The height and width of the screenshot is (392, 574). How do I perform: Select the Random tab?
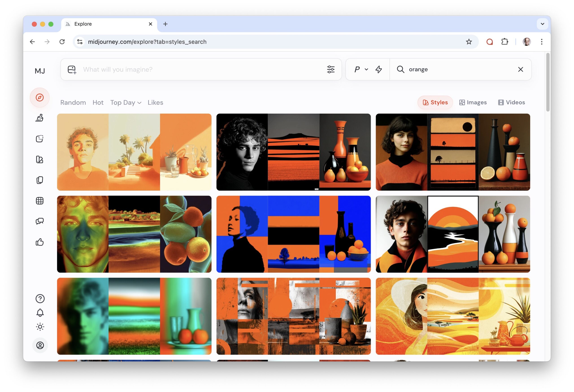pos(73,103)
